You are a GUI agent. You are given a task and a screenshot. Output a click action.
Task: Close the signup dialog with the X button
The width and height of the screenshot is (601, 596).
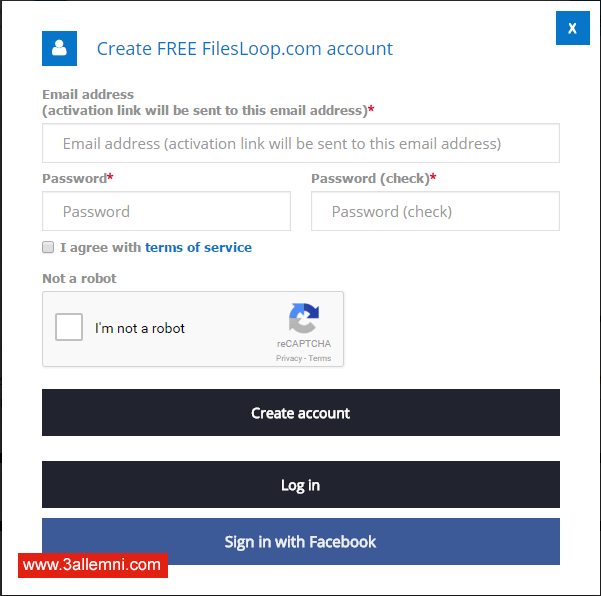coord(572,28)
